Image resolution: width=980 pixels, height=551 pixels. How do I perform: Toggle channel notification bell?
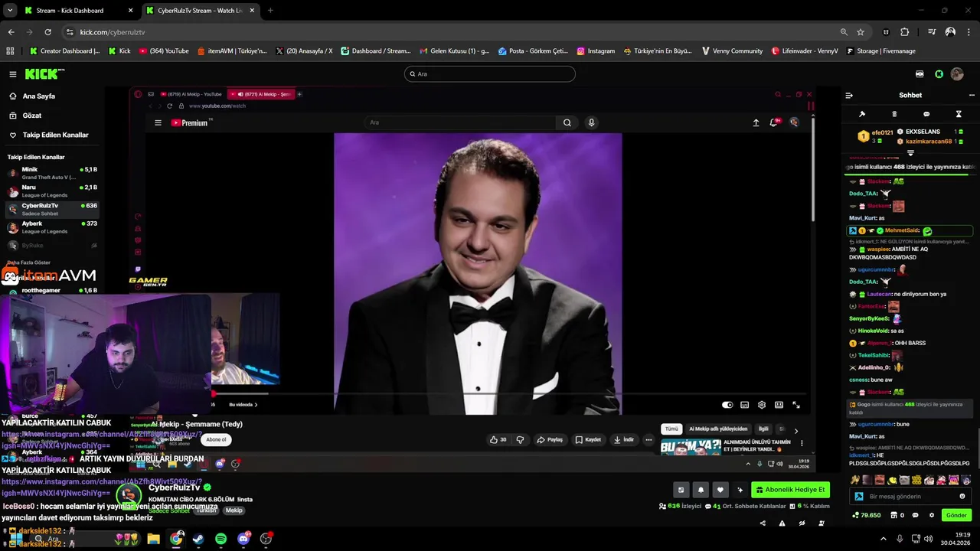[701, 490]
